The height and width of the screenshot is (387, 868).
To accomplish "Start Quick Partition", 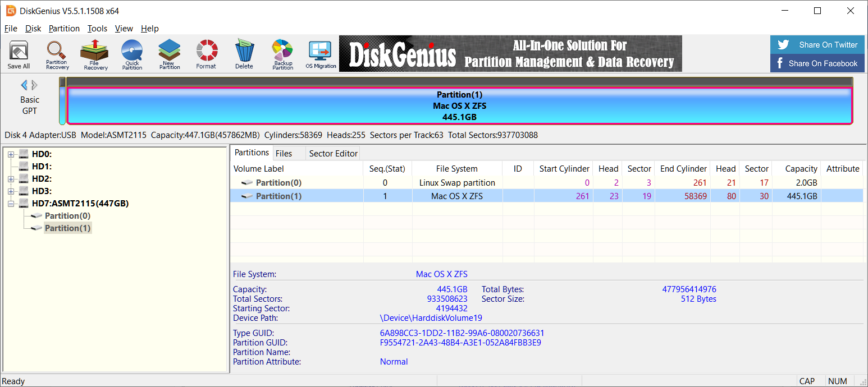I will coord(133,54).
